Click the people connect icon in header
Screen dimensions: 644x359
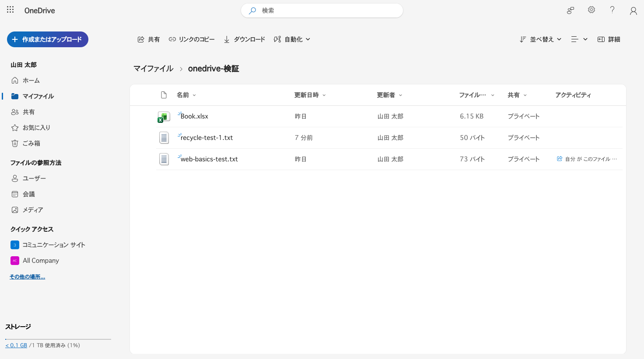coord(570,10)
